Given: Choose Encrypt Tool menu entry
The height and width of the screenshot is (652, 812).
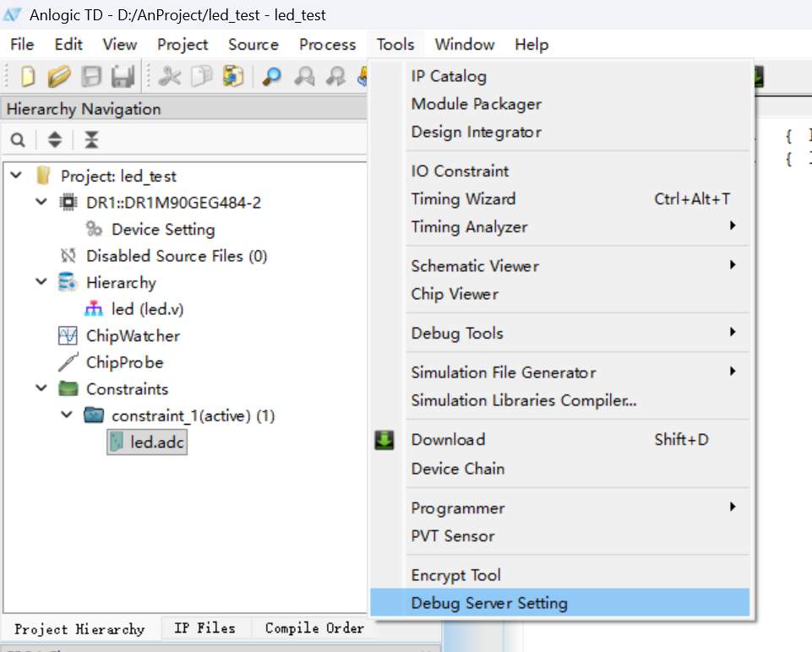Looking at the screenshot, I should 560,575.
